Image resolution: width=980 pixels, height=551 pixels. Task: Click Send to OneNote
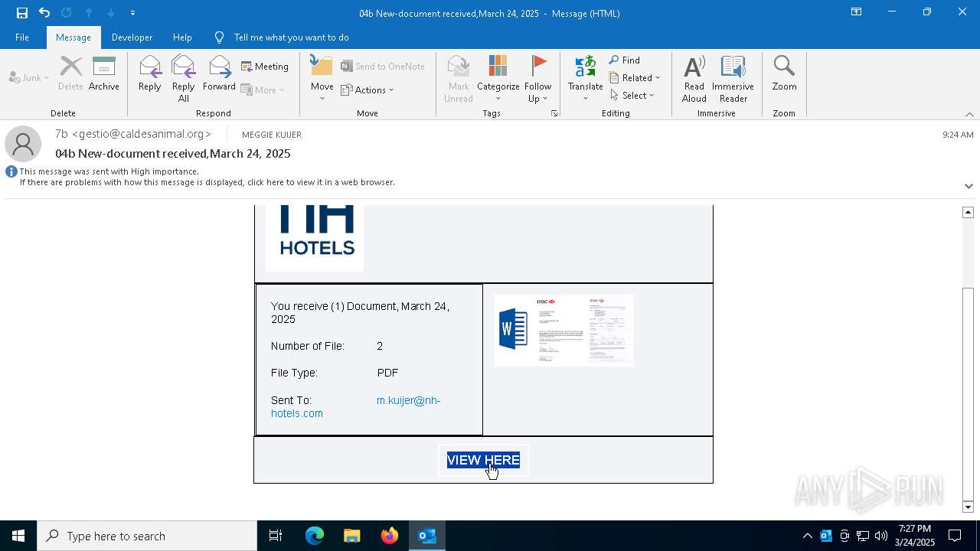coord(383,67)
